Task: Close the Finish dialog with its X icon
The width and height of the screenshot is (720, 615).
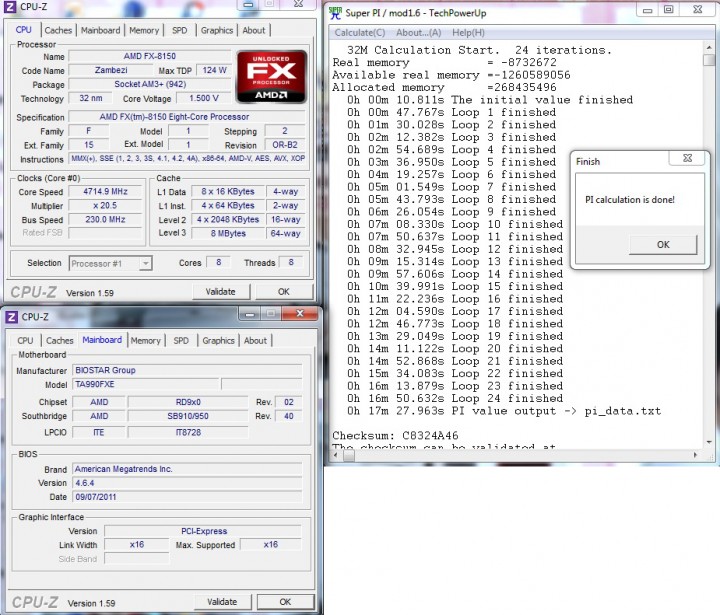Action: [687, 158]
